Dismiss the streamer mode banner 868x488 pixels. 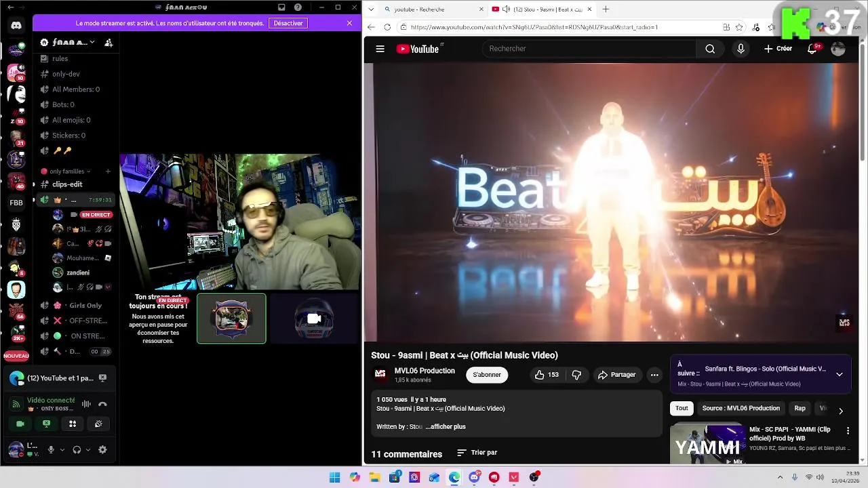349,23
